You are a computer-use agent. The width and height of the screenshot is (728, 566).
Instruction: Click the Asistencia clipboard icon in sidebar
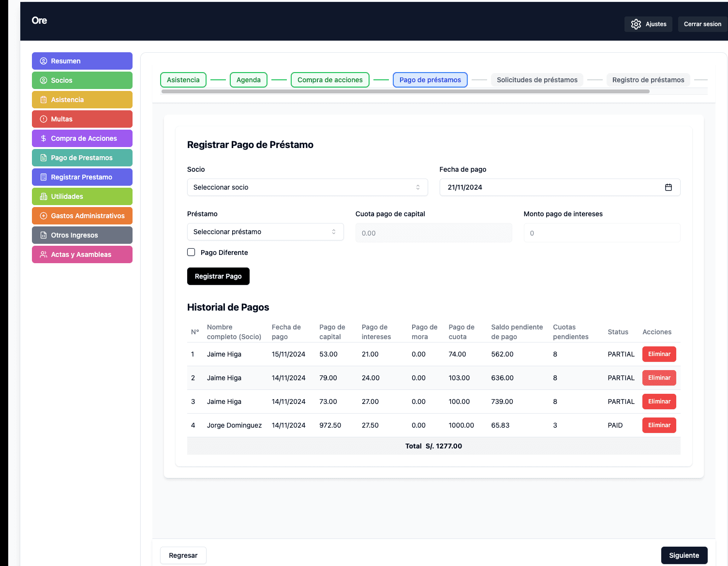(44, 100)
